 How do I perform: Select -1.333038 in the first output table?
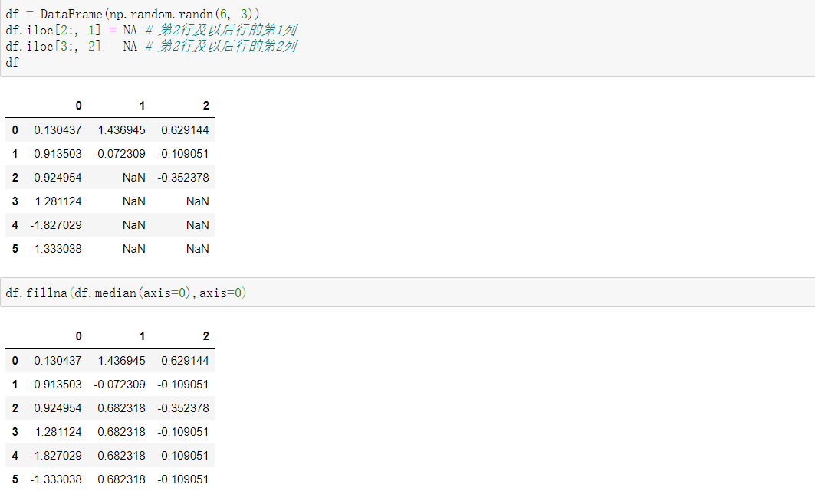point(56,249)
